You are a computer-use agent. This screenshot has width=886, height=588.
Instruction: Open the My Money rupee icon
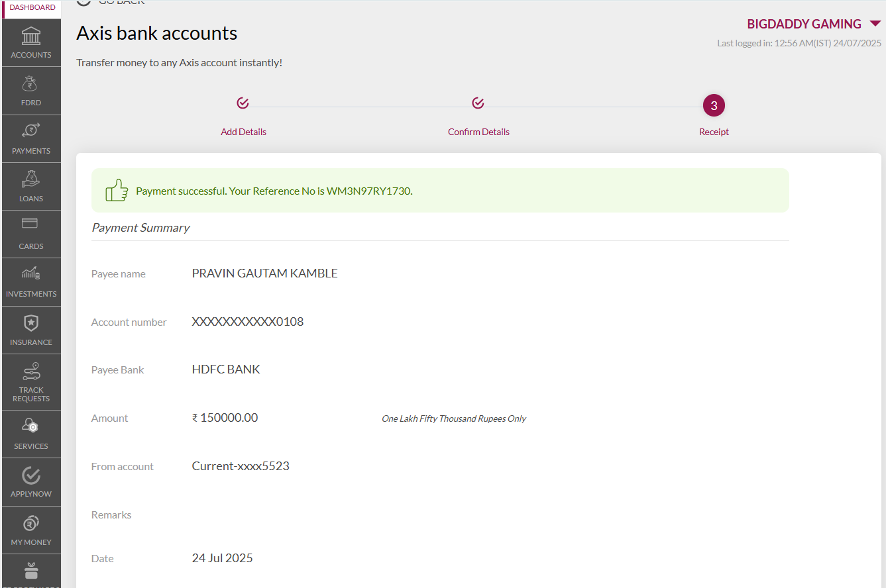coord(31,524)
